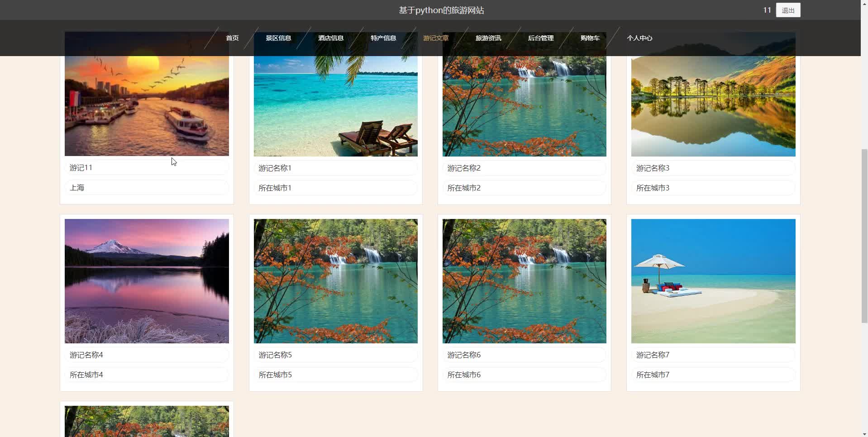Click the title 游记名称3

click(x=653, y=168)
